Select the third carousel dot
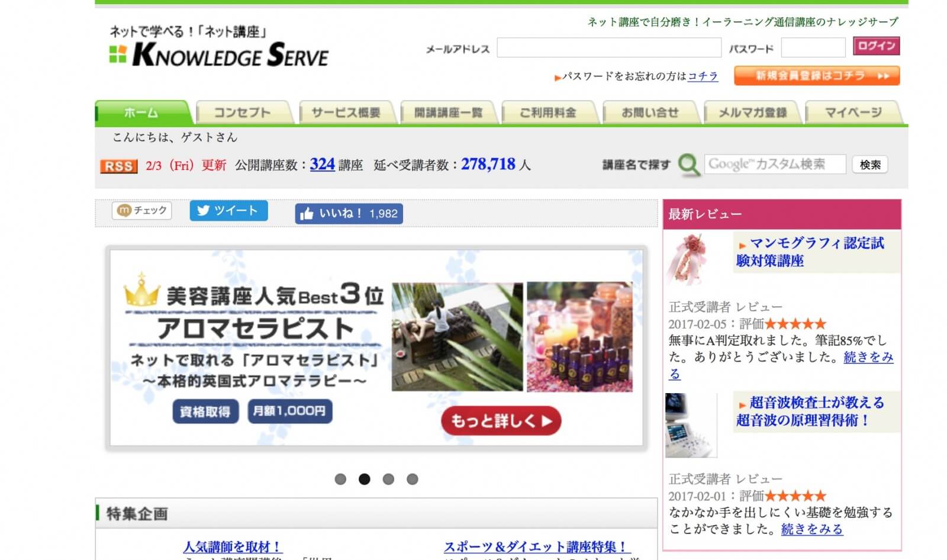The image size is (947, 560). pyautogui.click(x=388, y=479)
